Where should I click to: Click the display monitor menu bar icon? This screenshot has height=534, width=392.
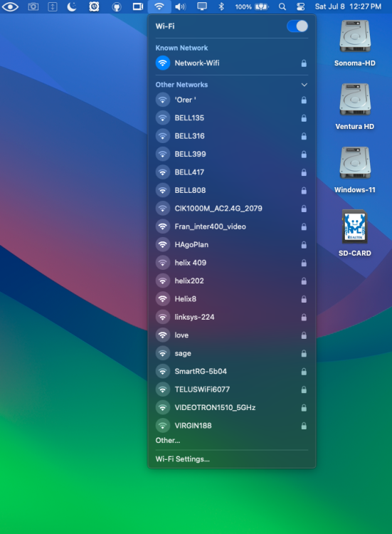pyautogui.click(x=202, y=6)
